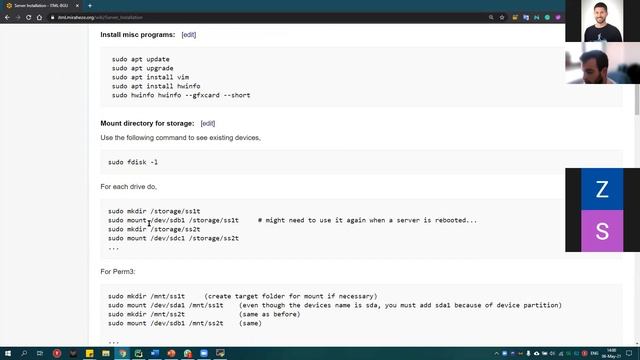Image resolution: width=640 pixels, height=360 pixels.
Task: Click the 'sudo fdisk -l' command text
Action: pyautogui.click(x=133, y=162)
